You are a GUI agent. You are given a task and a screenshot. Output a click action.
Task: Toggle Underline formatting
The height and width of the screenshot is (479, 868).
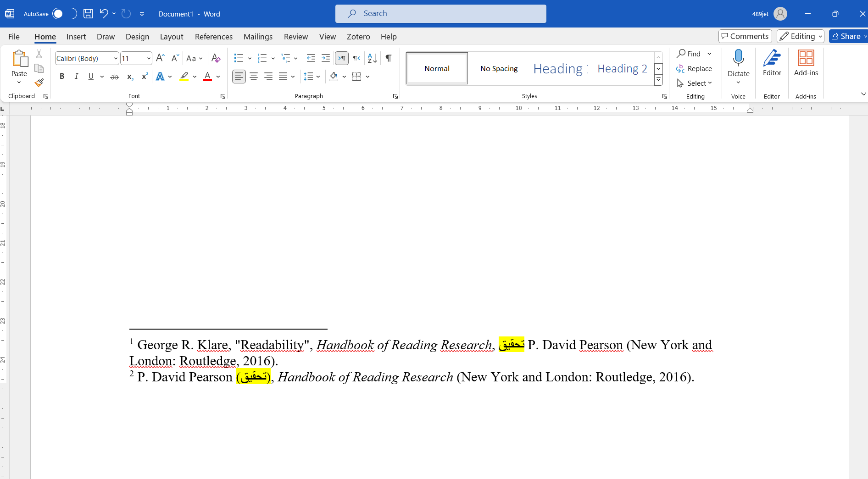91,77
